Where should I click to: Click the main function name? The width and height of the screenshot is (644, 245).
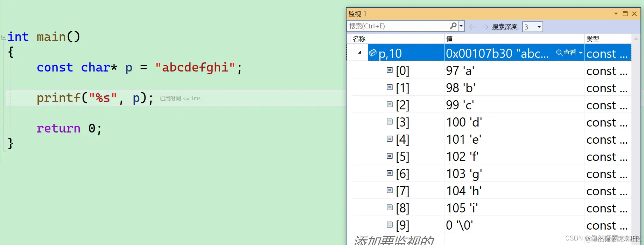point(51,37)
